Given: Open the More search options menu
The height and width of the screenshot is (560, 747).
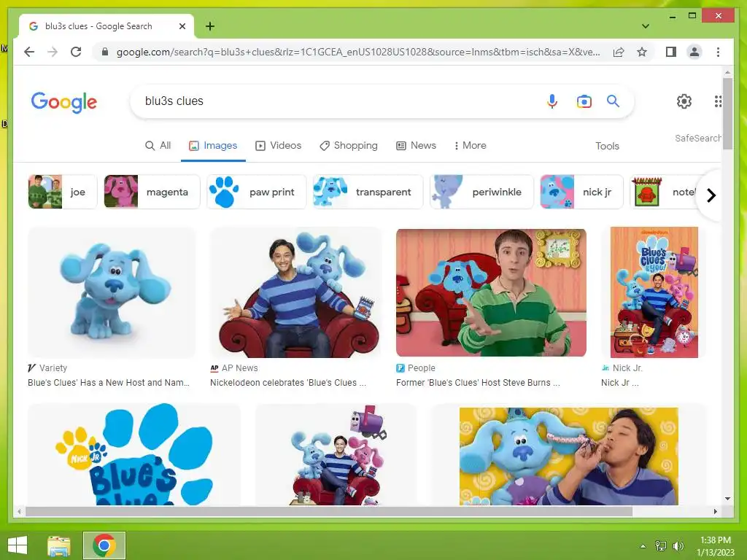Looking at the screenshot, I should coord(471,146).
